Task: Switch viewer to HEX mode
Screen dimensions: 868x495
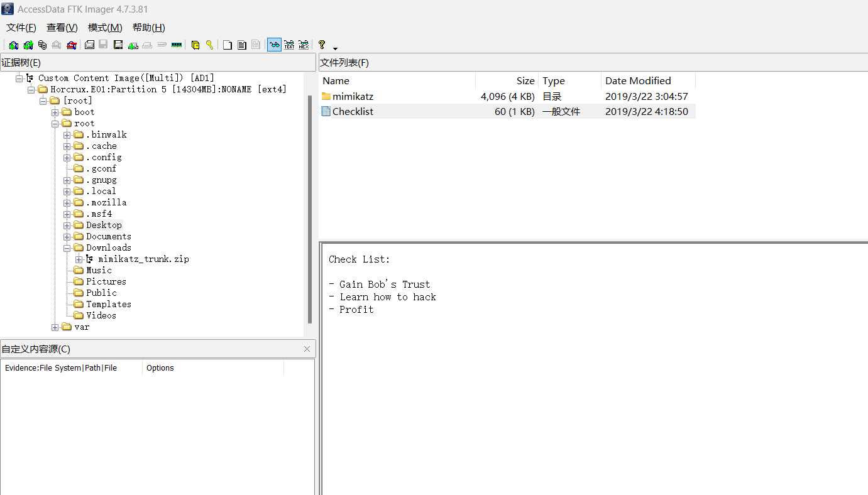Action: pos(304,45)
